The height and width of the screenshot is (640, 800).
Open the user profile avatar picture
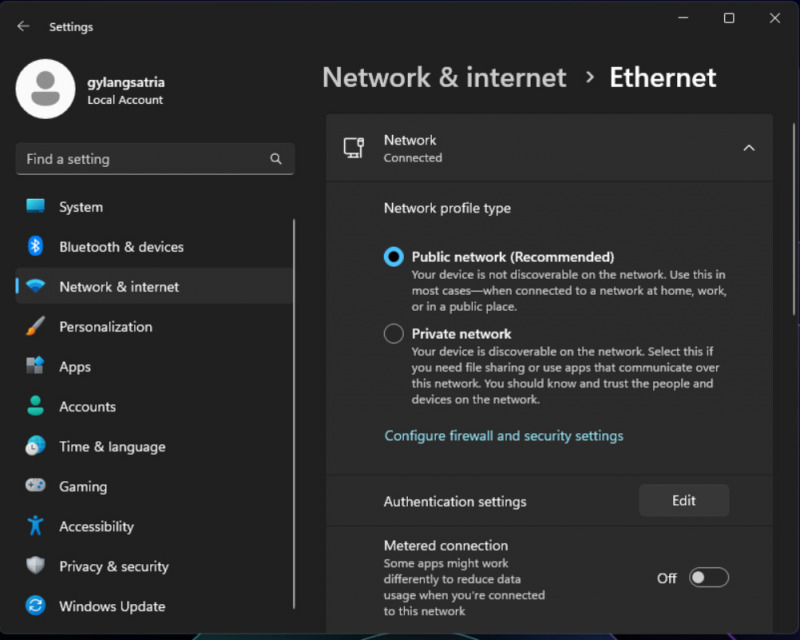click(45, 89)
